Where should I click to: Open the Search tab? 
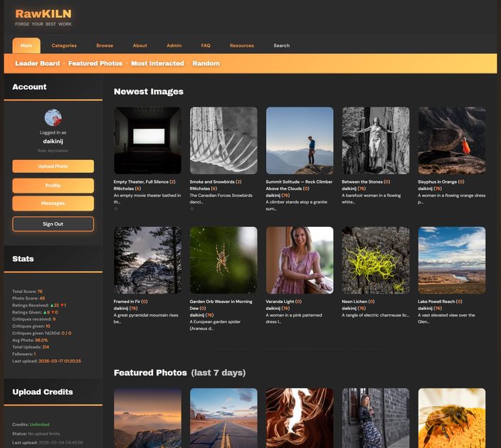[x=282, y=46]
